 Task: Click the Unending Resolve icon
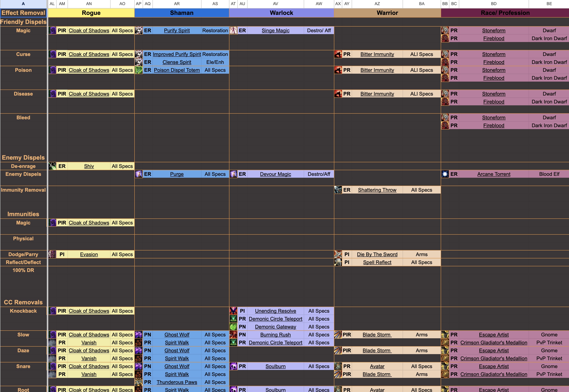[x=233, y=311]
